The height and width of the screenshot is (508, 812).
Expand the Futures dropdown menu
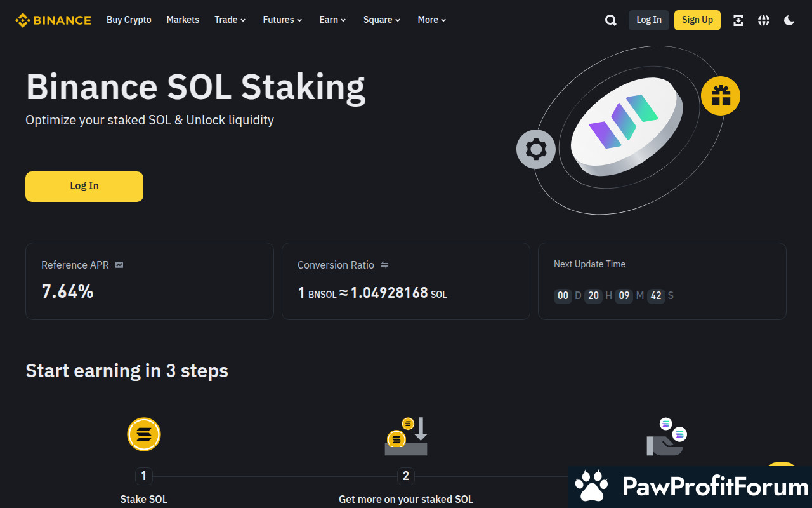282,20
